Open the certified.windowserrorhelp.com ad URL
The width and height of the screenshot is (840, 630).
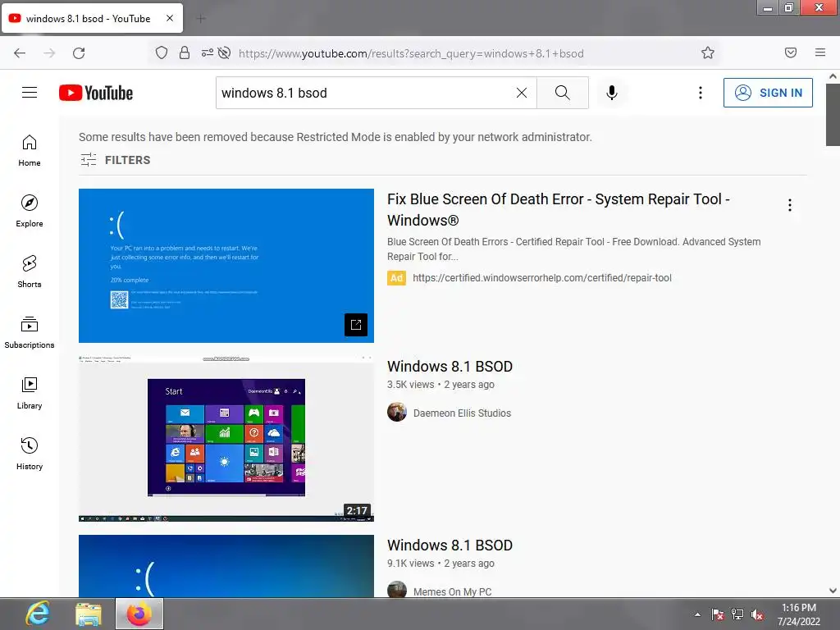pos(542,278)
